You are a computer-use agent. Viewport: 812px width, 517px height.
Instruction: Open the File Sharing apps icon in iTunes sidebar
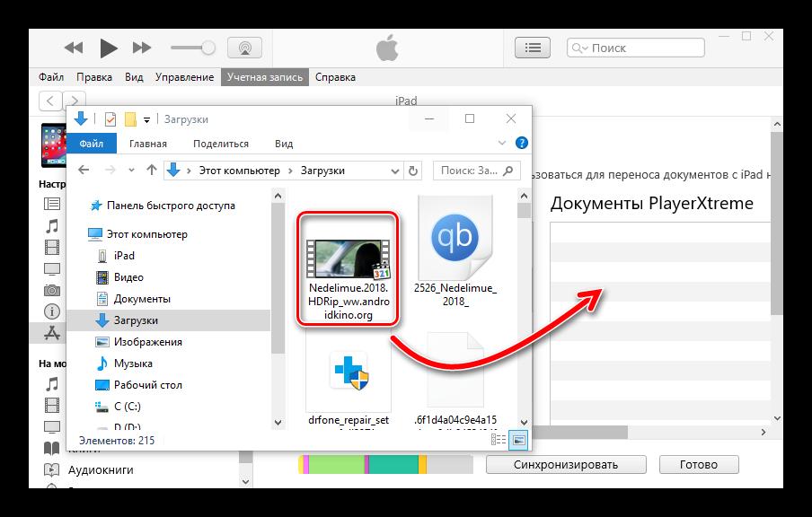tap(52, 333)
